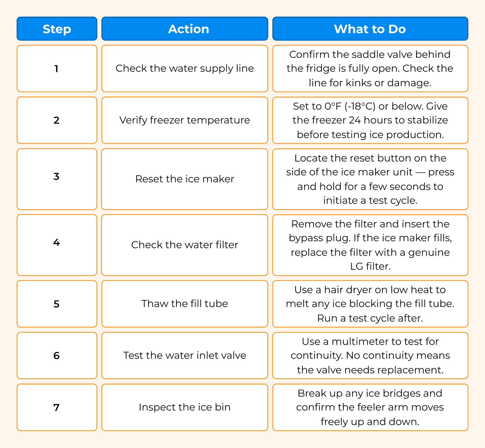
Task: Select 'Test the water inlet valve' cell
Action: (185, 355)
